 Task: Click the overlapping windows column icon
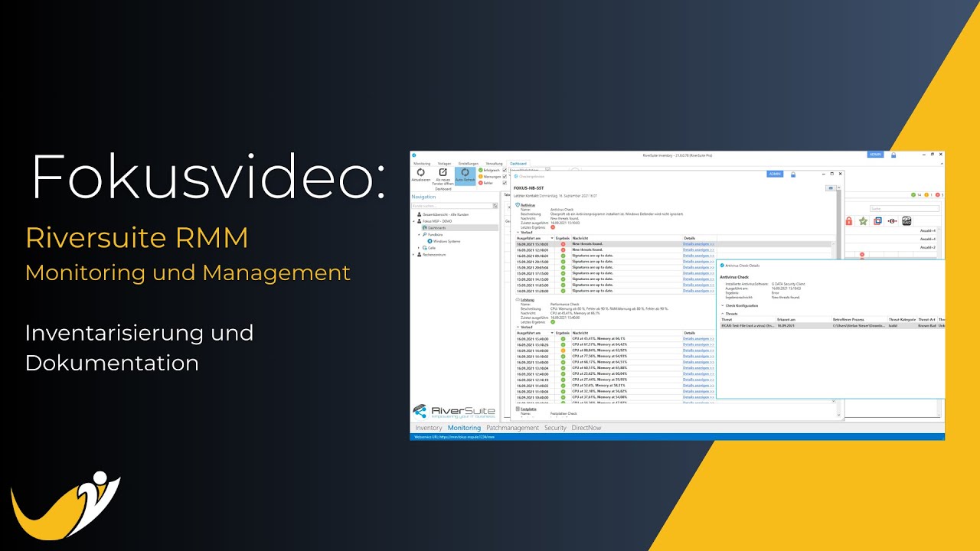tap(877, 221)
